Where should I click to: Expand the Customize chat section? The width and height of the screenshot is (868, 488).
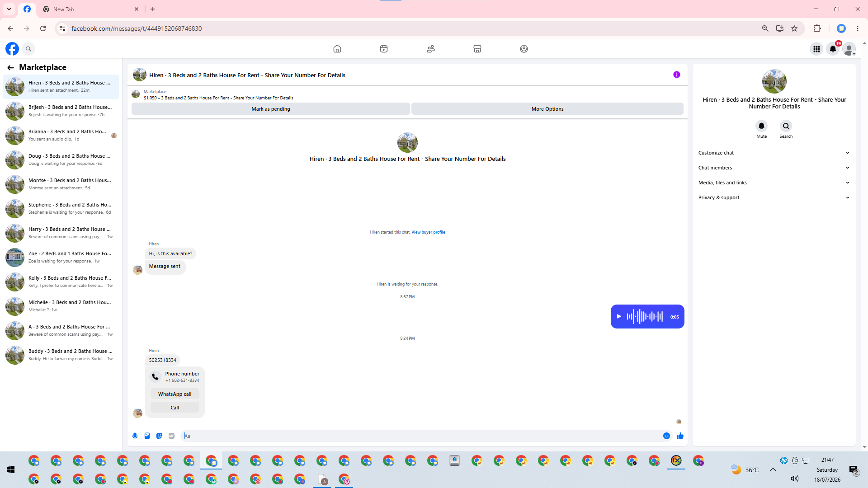(x=774, y=153)
